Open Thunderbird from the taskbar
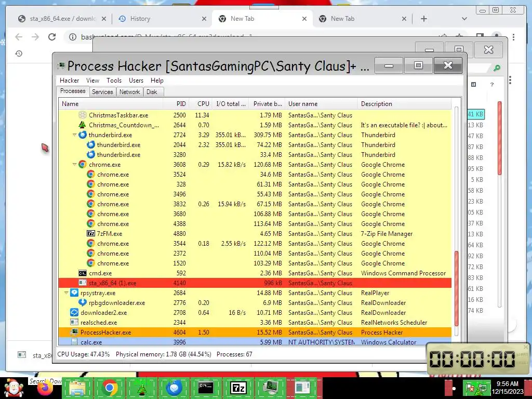This screenshot has width=532, height=399. (x=174, y=388)
